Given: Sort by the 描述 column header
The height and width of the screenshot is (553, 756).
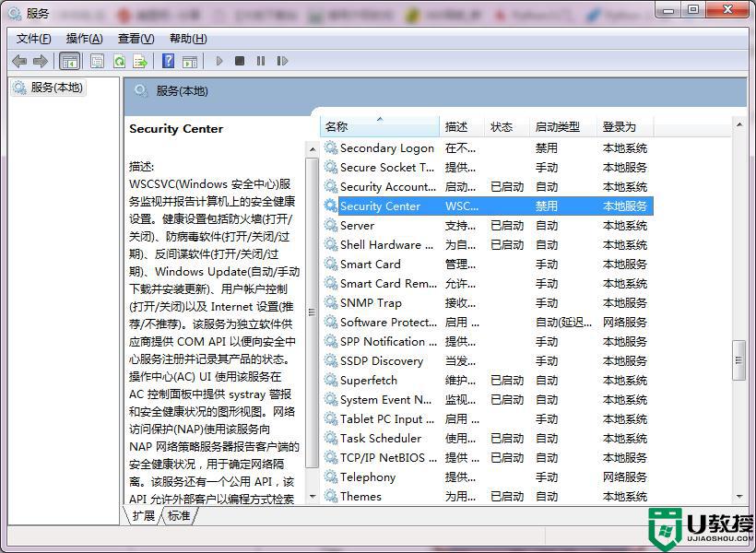Looking at the screenshot, I should (x=461, y=127).
